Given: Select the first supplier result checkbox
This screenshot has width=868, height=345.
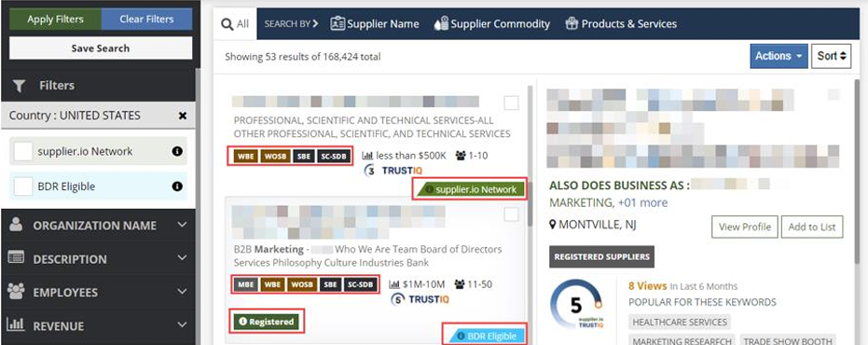Looking at the screenshot, I should pos(511,103).
